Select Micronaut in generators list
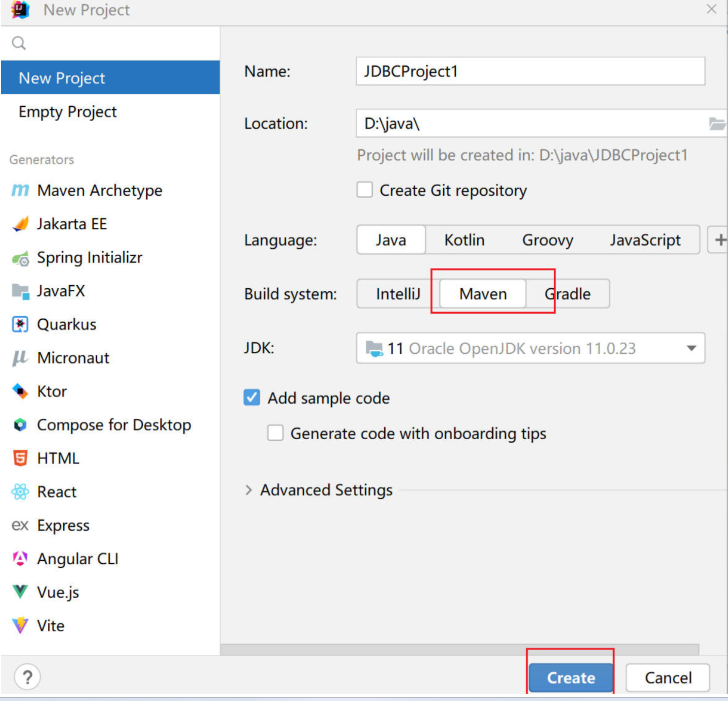The height and width of the screenshot is (701, 728). tap(110, 358)
